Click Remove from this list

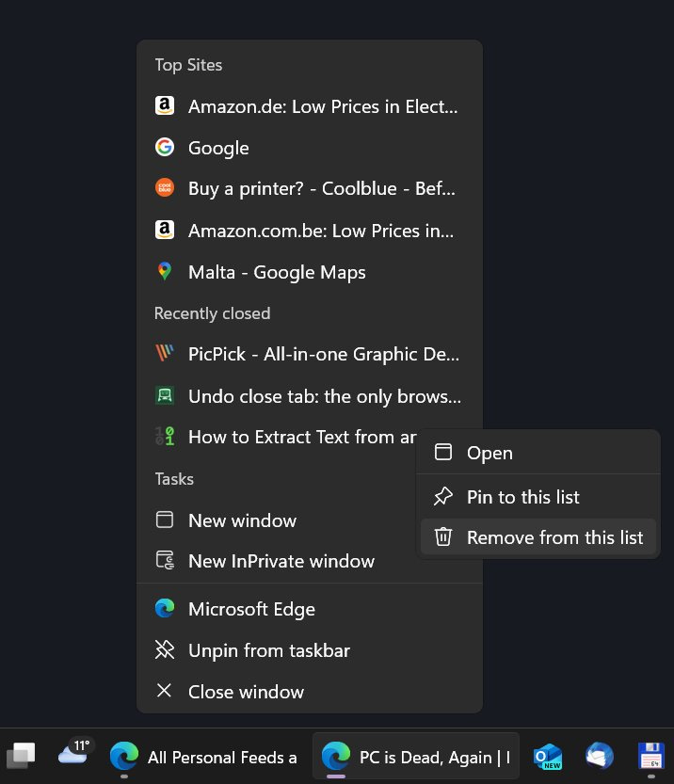point(538,537)
